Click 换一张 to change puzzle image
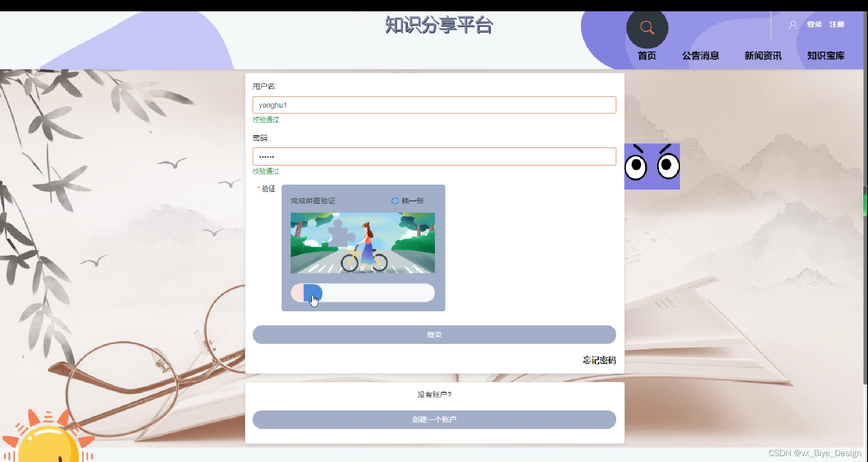This screenshot has height=462, width=868. pyautogui.click(x=413, y=201)
